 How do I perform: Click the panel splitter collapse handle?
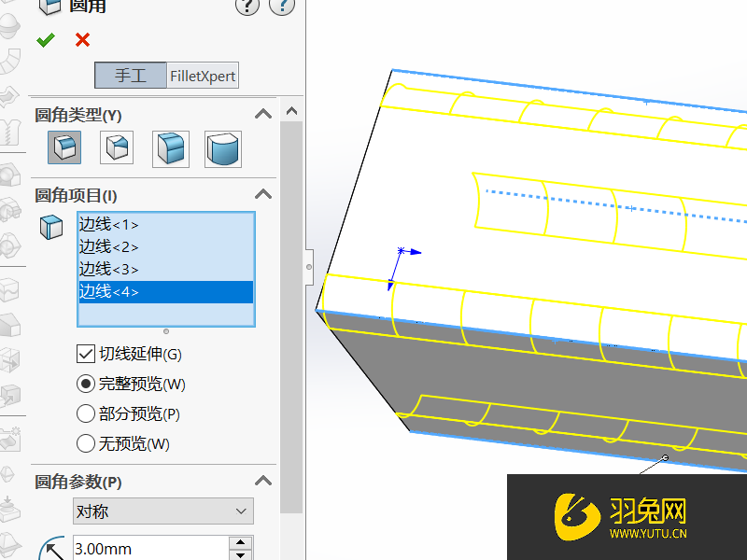(x=309, y=267)
